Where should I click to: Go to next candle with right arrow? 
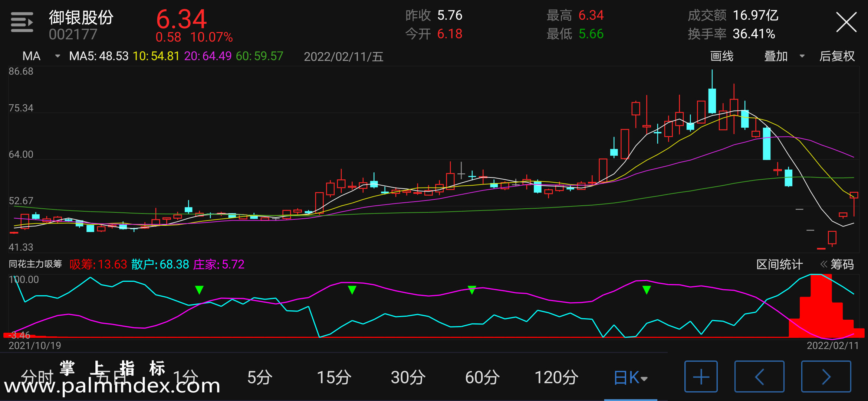click(826, 376)
